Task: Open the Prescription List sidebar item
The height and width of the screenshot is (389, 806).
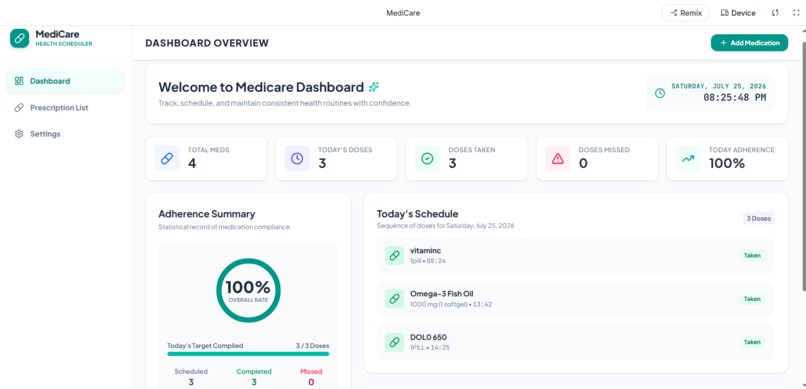Action: pyautogui.click(x=65, y=108)
